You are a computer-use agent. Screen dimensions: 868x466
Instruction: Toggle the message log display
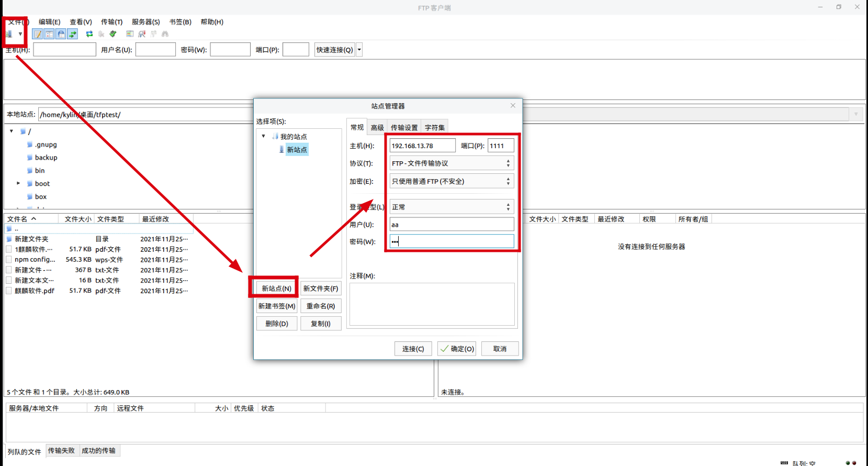[x=38, y=34]
